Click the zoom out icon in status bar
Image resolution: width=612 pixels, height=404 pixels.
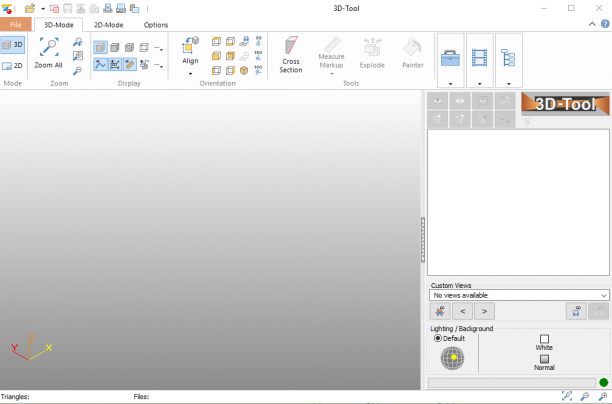pos(585,396)
